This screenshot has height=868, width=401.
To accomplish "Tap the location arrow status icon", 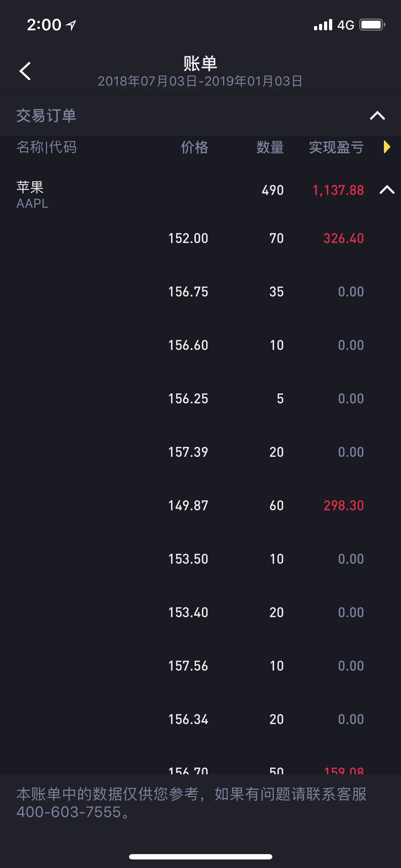I will pyautogui.click(x=71, y=25).
